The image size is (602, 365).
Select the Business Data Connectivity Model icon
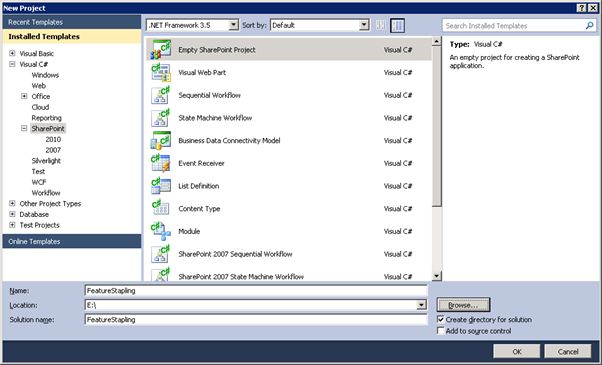coord(160,140)
